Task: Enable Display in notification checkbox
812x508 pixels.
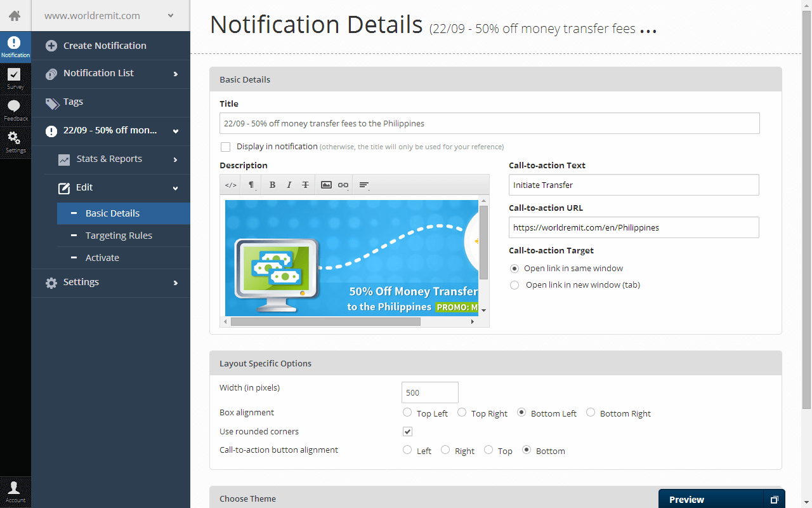Action: (x=226, y=147)
